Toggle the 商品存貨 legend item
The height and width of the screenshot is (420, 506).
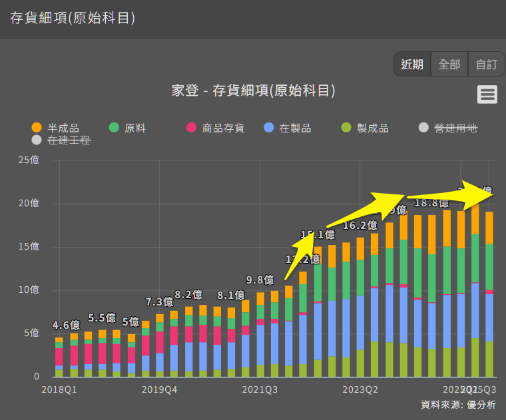(x=223, y=128)
